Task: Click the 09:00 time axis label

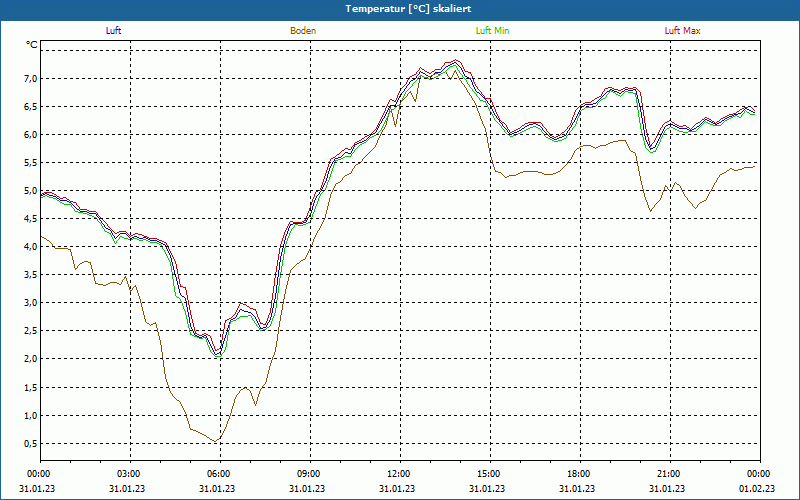Action: pos(310,474)
